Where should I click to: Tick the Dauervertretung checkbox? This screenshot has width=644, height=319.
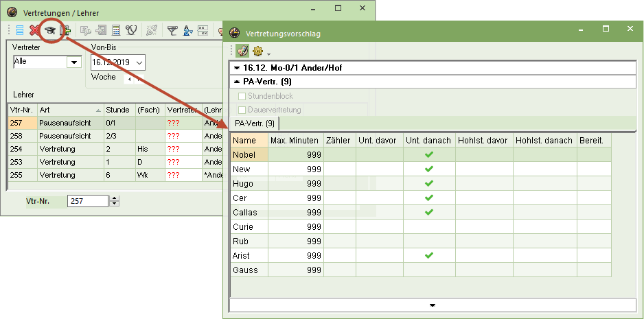pyautogui.click(x=242, y=110)
